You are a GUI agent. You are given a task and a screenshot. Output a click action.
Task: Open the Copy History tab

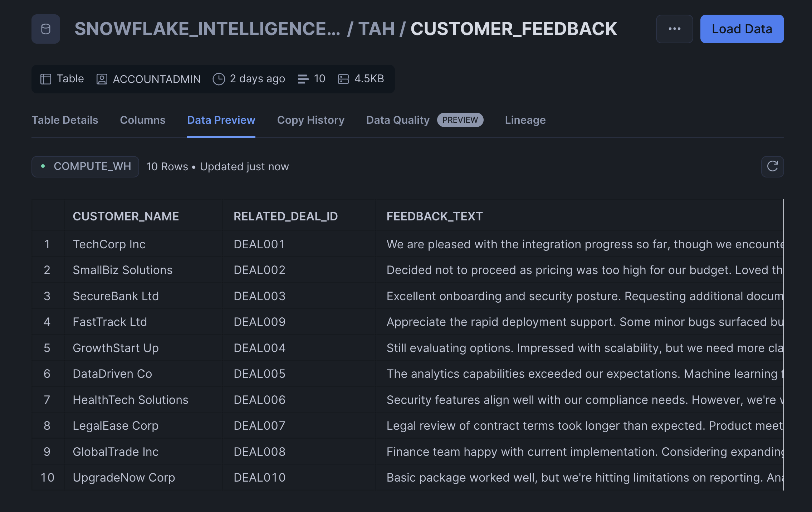pos(310,120)
